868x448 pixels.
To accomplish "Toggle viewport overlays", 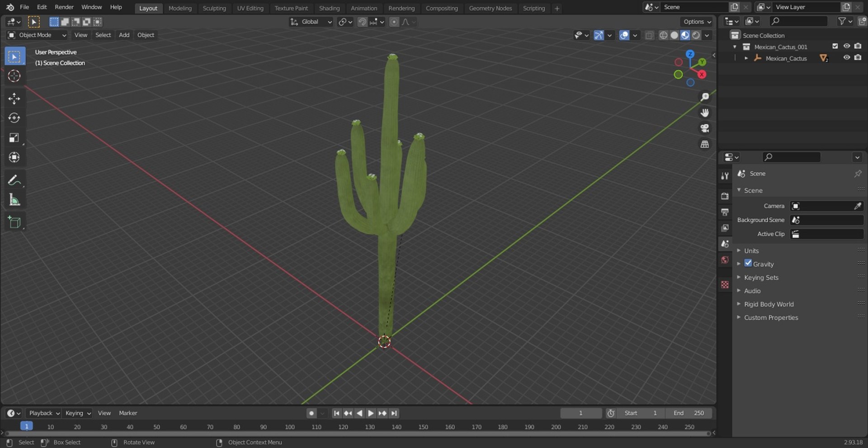I will (x=624, y=35).
